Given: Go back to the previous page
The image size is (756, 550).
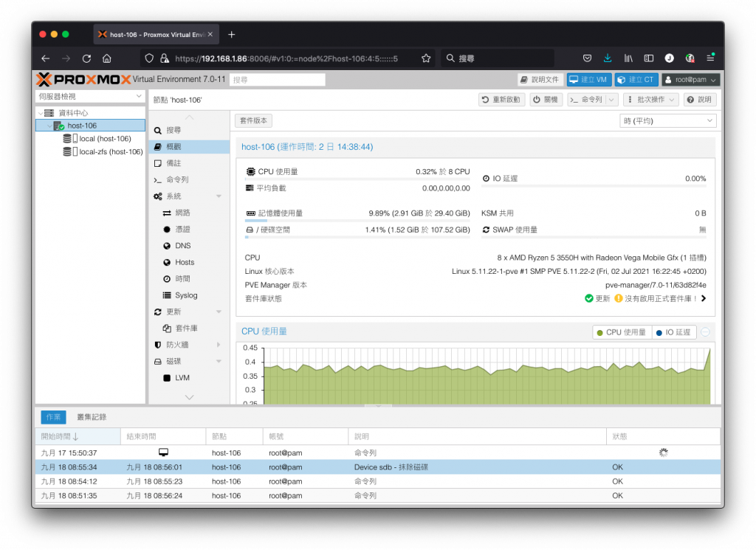Looking at the screenshot, I should 46,58.
